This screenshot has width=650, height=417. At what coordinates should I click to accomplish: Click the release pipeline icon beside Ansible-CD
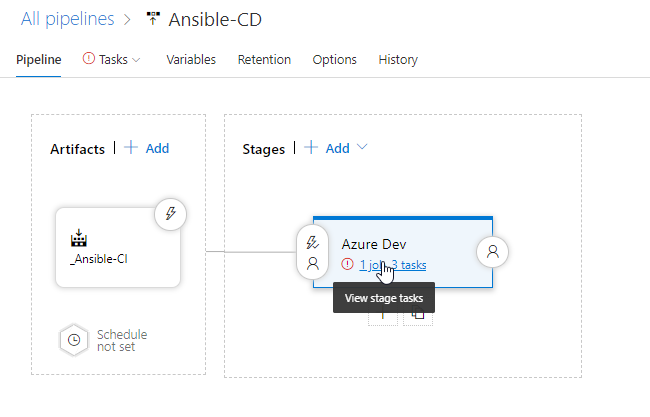click(153, 19)
